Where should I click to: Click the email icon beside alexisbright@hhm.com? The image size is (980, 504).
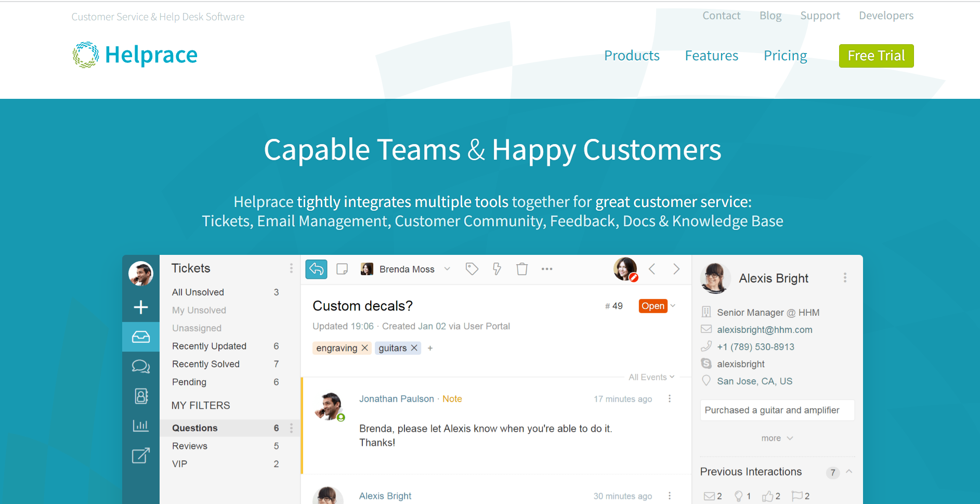(706, 329)
